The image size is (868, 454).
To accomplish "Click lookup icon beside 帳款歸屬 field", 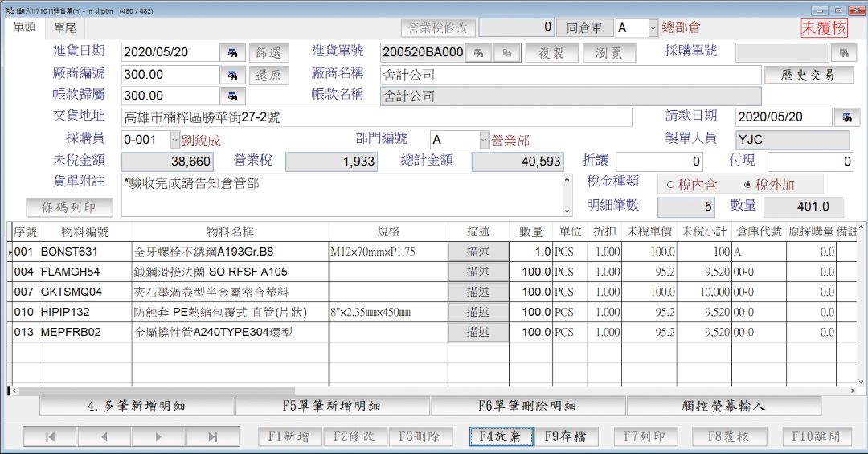I will pyautogui.click(x=232, y=96).
